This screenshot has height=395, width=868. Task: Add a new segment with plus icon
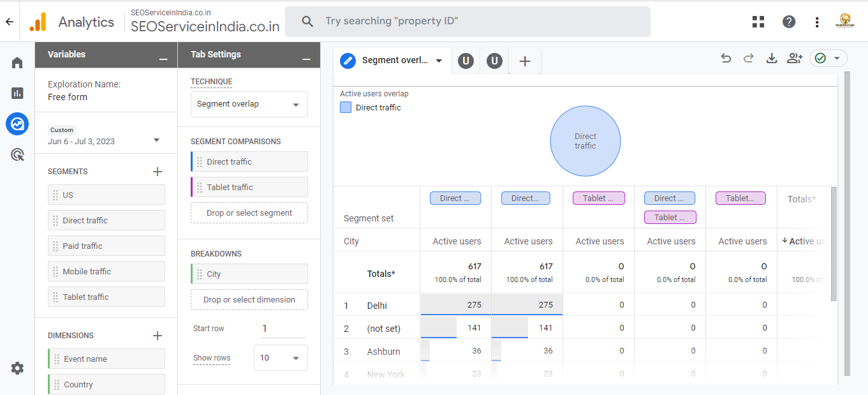tap(158, 172)
